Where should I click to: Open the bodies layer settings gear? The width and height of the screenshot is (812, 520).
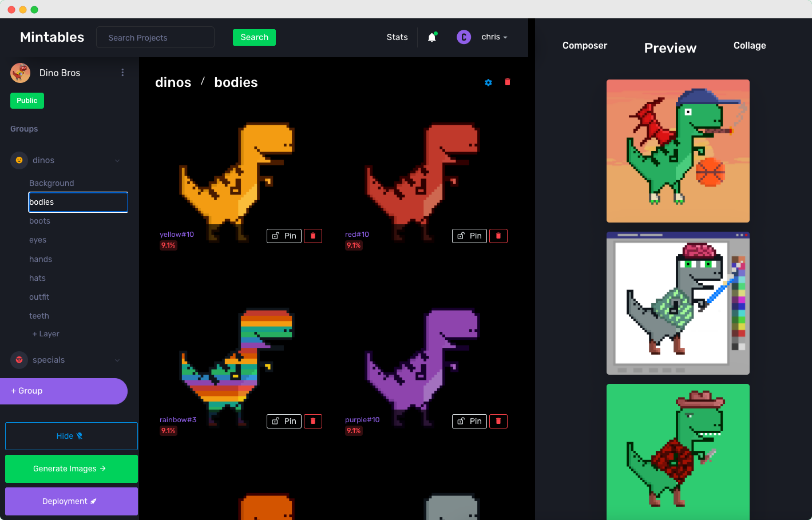point(488,82)
